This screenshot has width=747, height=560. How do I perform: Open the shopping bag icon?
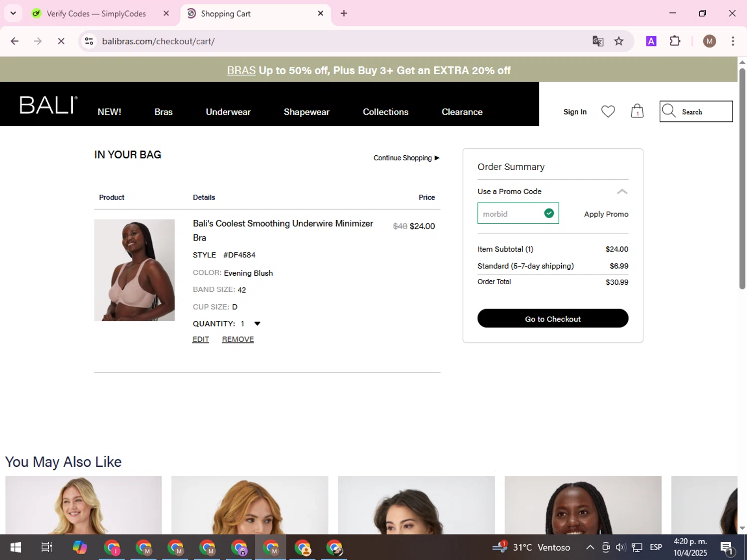point(637,111)
